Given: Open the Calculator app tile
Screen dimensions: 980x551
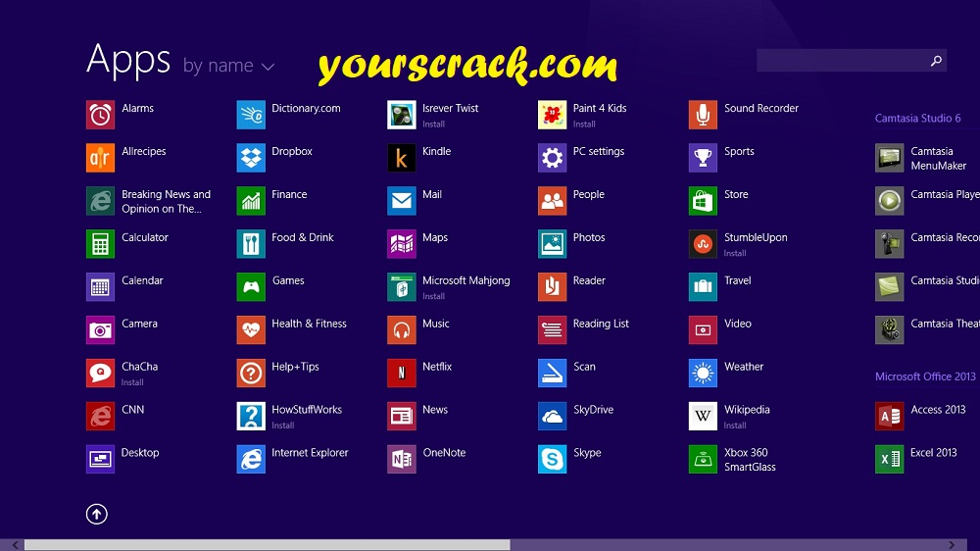Looking at the screenshot, I should point(100,244).
